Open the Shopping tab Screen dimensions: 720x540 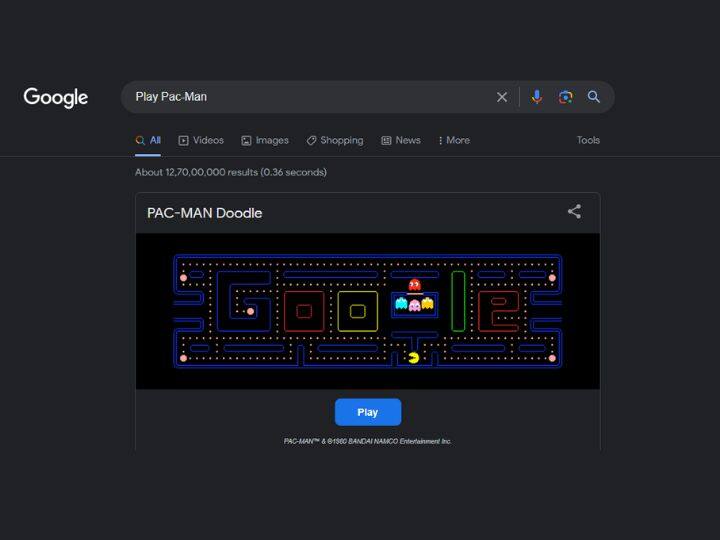coord(335,141)
